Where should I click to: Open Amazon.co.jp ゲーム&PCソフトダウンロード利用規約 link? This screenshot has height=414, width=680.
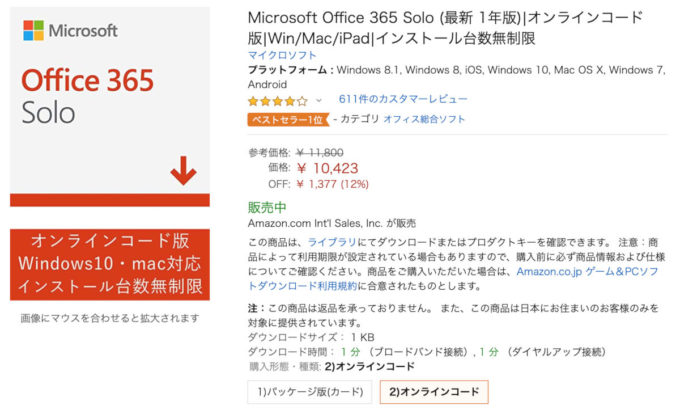point(453,279)
